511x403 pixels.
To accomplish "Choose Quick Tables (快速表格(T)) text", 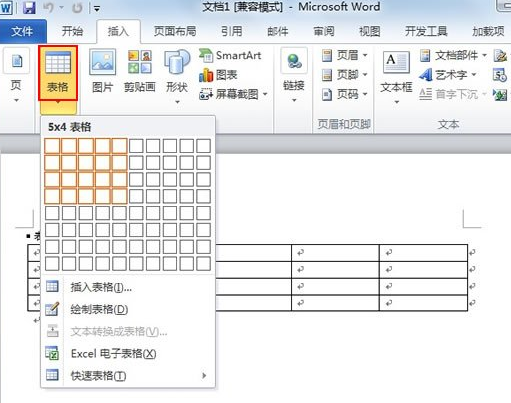I will coord(98,376).
